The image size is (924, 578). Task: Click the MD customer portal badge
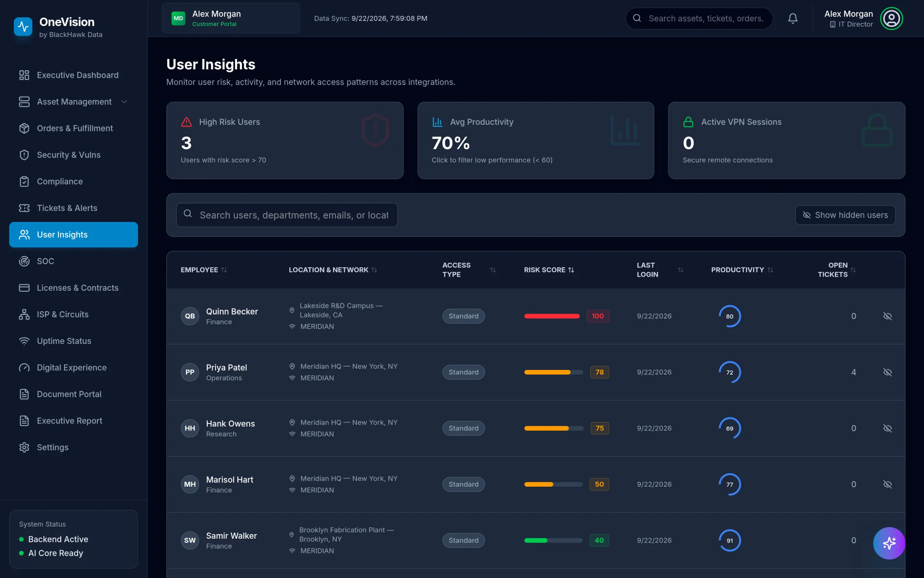point(178,18)
